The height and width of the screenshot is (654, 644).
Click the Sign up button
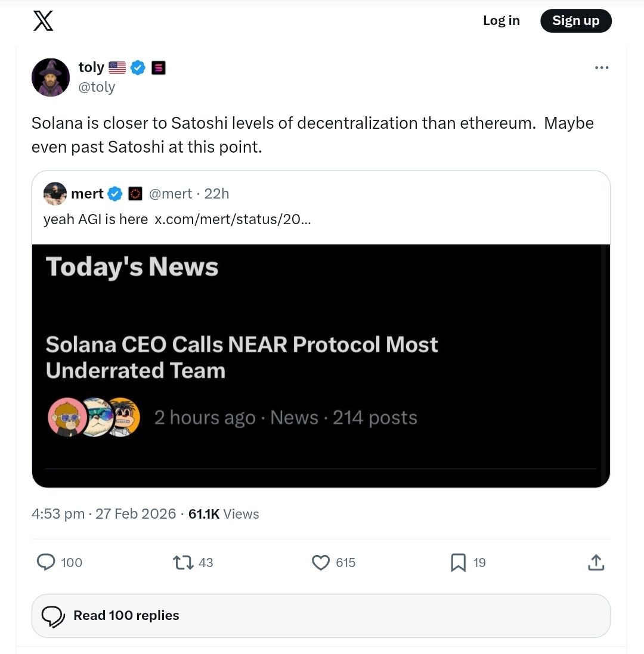pos(575,21)
